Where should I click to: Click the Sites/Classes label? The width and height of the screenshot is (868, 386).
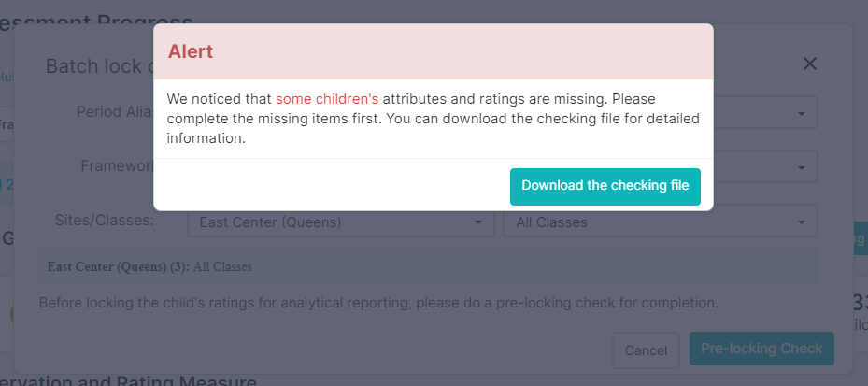[104, 220]
